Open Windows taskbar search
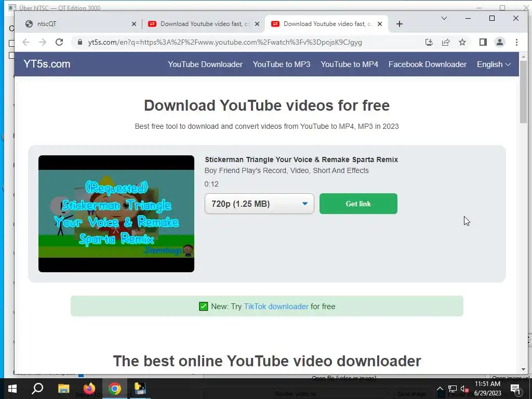532x399 pixels. click(37, 389)
